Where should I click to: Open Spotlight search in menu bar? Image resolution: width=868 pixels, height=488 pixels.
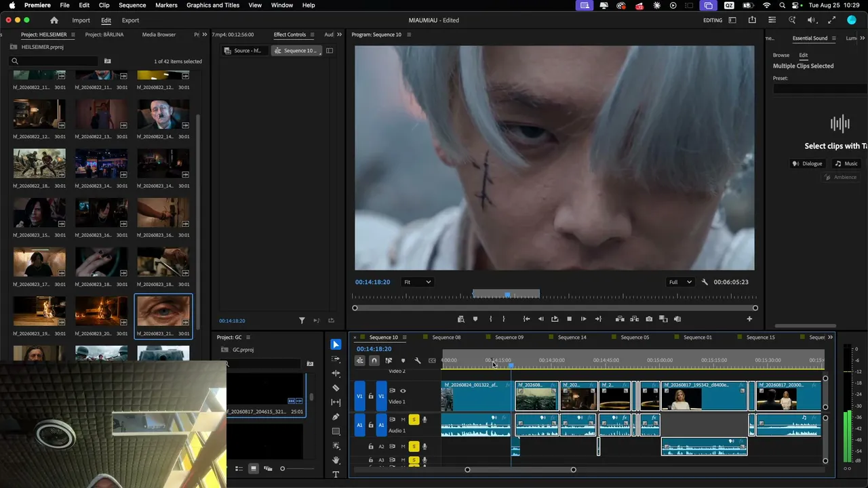pos(782,5)
